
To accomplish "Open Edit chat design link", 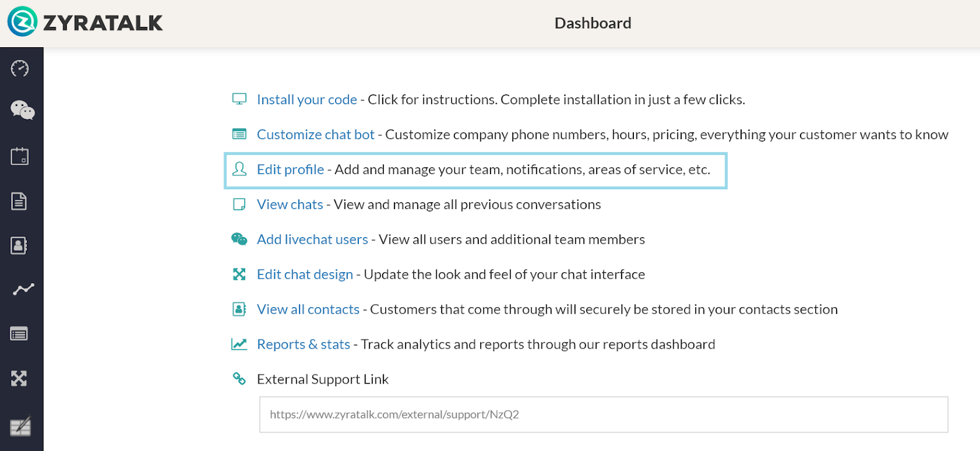I will 305,275.
